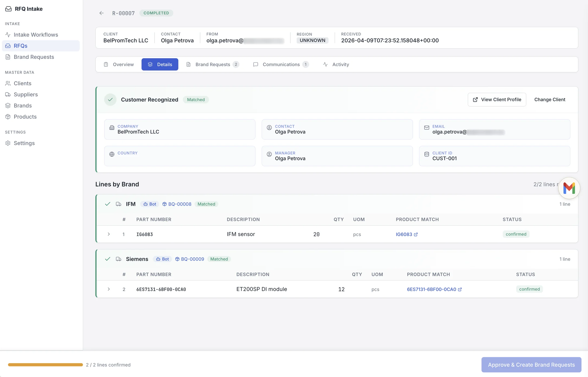Open the Gmail floating icon

coord(569,188)
